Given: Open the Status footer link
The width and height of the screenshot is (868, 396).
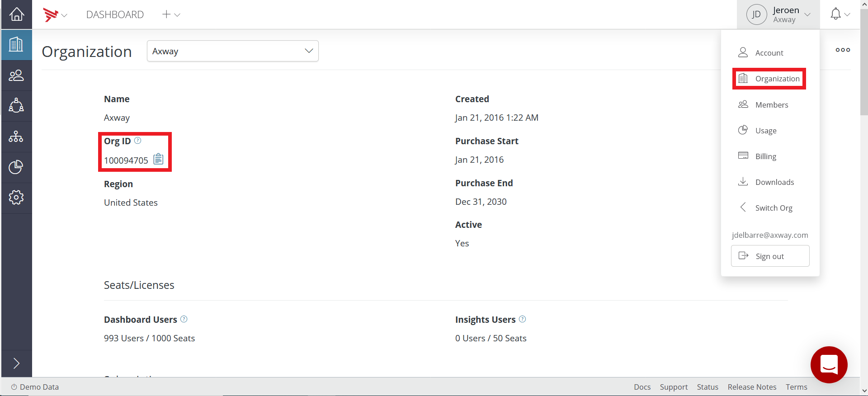Looking at the screenshot, I should coord(708,387).
